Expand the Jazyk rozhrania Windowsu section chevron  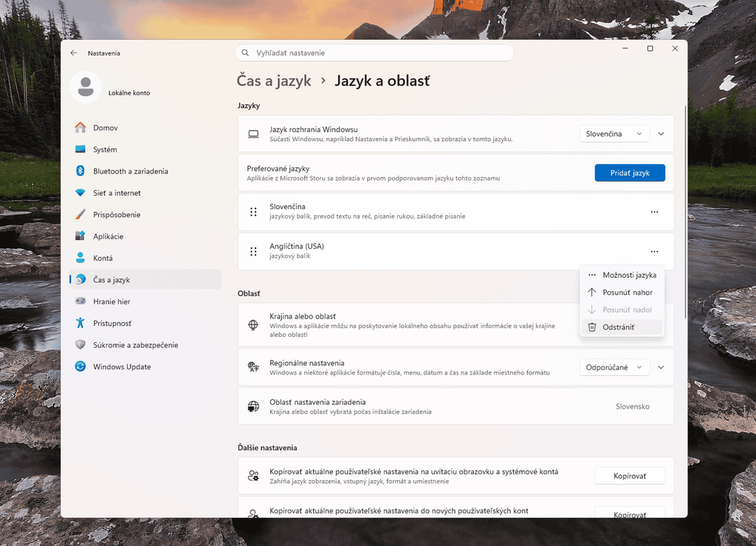pos(661,134)
